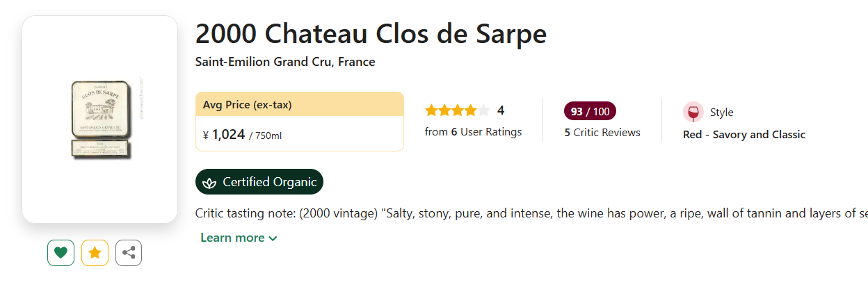The image size is (868, 289).
Task: Click the first gold rating star
Action: 431,110
